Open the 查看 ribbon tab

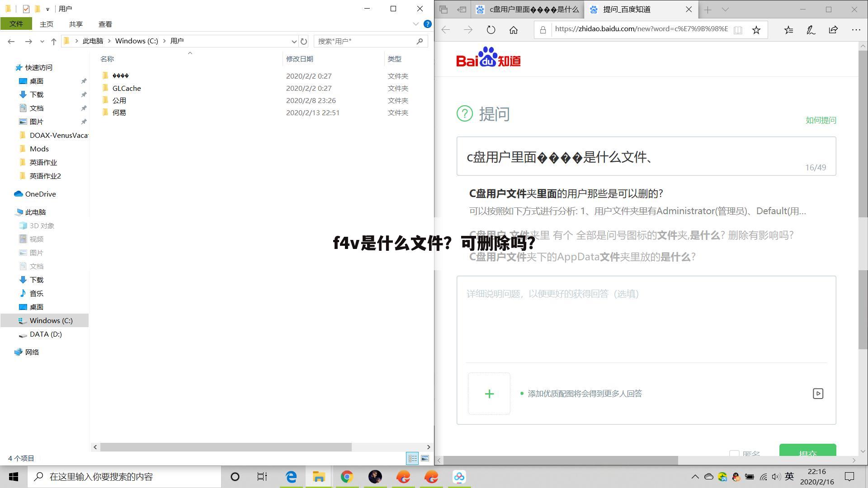point(105,24)
